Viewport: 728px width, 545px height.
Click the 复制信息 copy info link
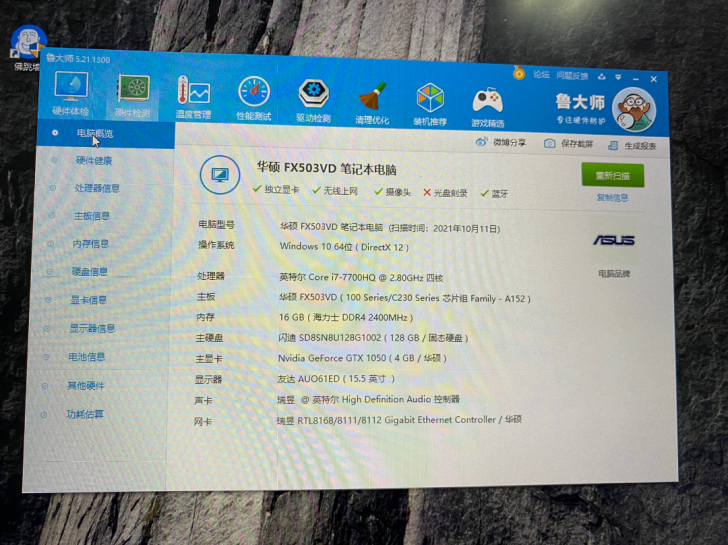[x=612, y=198]
